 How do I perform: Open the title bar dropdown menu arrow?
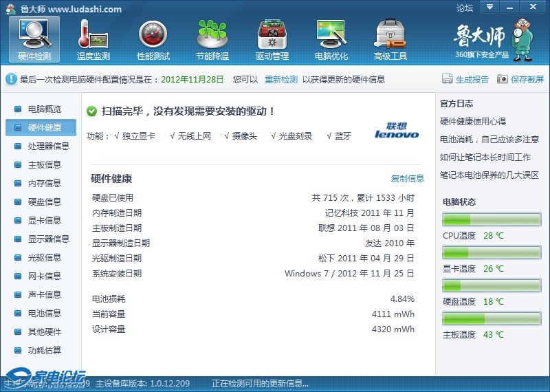pyautogui.click(x=489, y=8)
